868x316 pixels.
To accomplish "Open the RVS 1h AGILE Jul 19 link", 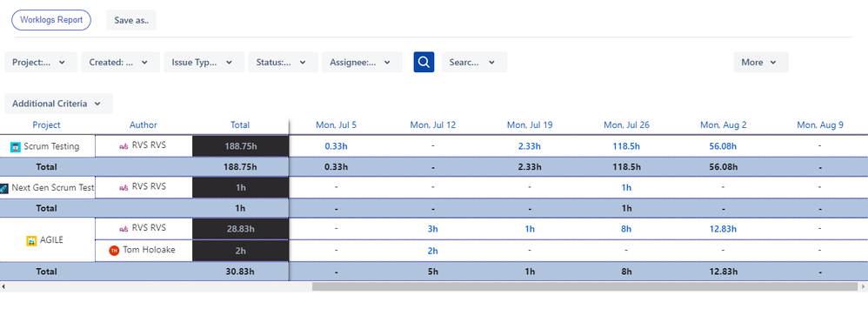I will tap(530, 229).
